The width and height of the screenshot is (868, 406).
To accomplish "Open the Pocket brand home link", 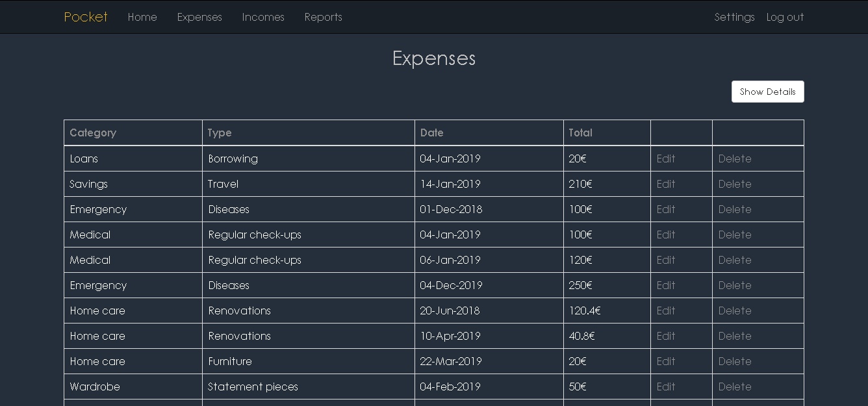I will click(x=86, y=17).
